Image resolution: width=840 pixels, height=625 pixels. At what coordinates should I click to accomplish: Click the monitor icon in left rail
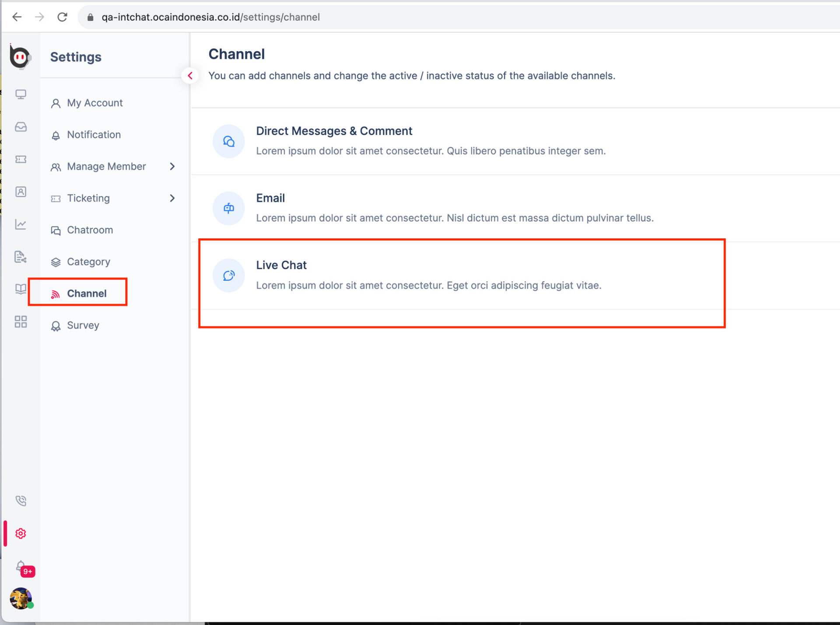(21, 94)
